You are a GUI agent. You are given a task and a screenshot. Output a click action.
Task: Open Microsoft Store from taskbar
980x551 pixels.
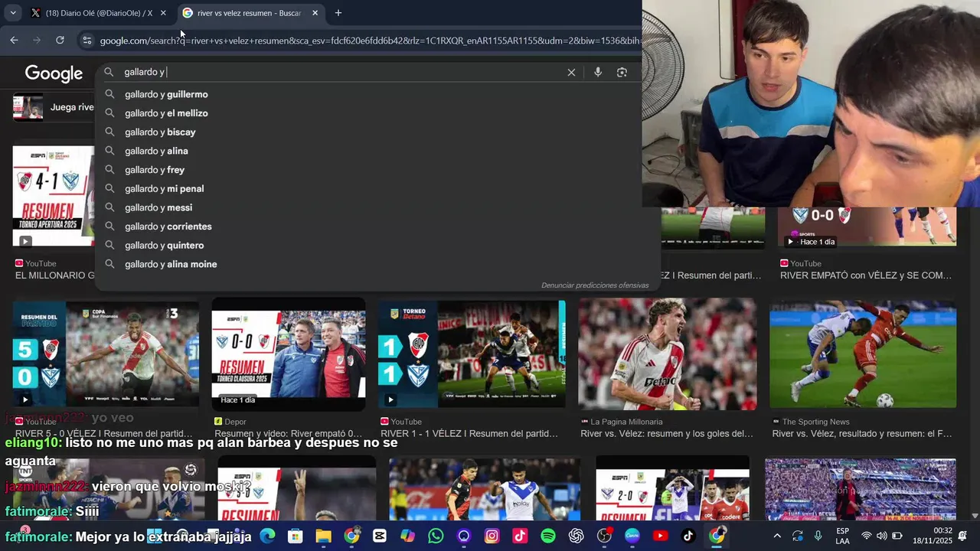pyautogui.click(x=296, y=536)
